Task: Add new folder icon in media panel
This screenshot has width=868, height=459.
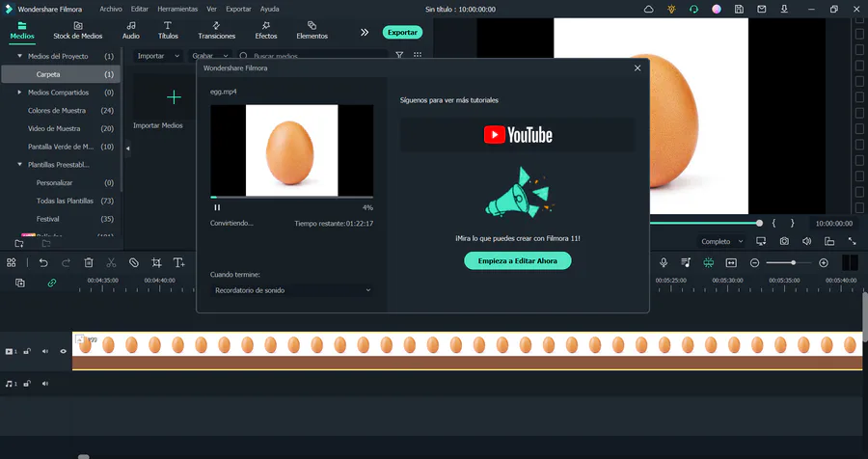Action: pos(19,243)
